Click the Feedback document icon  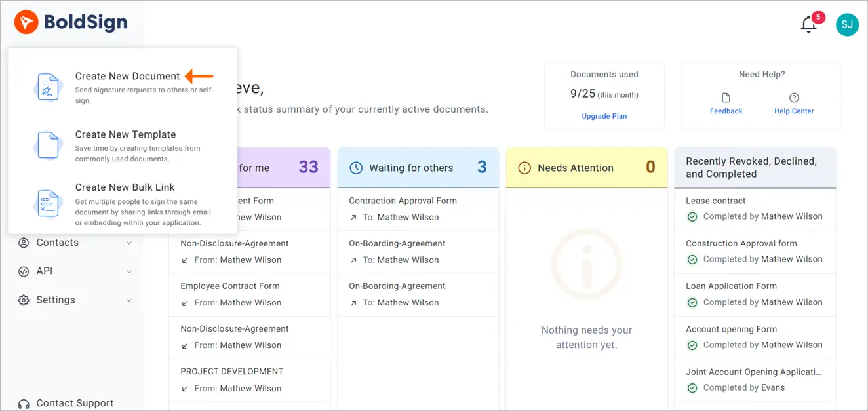pyautogui.click(x=726, y=98)
